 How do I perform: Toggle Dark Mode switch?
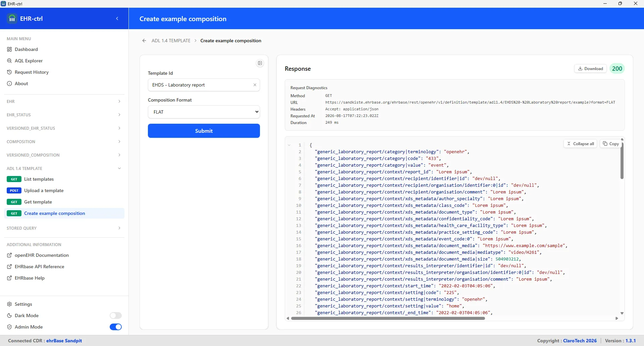click(x=116, y=315)
